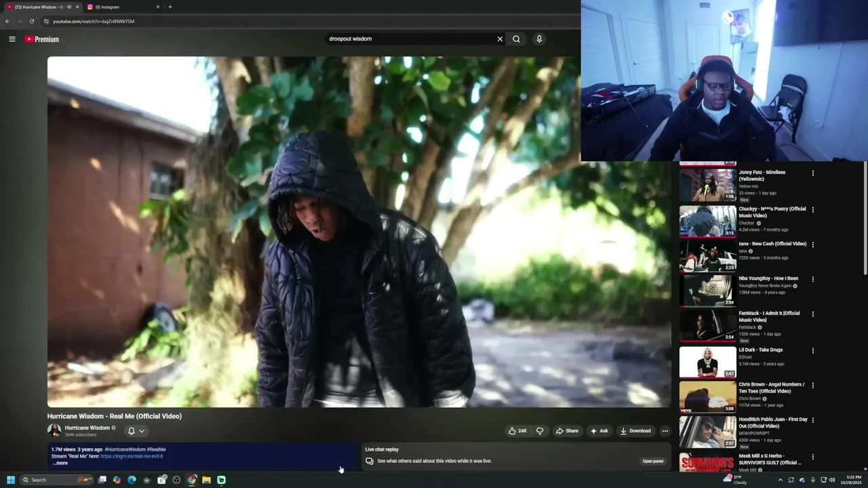Open FattMack - I Admit It title

(x=770, y=317)
